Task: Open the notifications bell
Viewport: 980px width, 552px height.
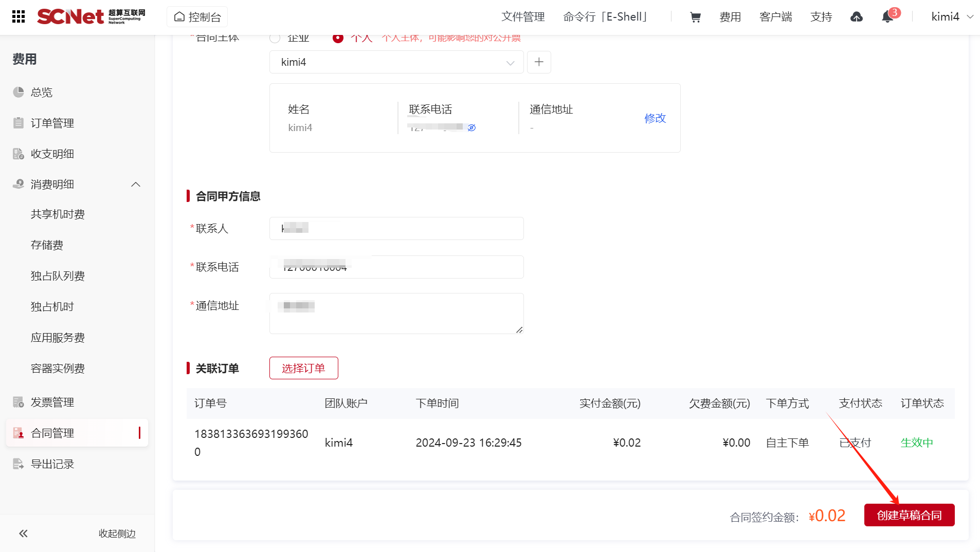Action: pos(887,17)
